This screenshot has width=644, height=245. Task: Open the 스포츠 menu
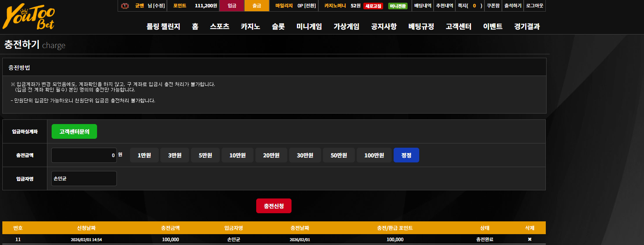point(220,26)
